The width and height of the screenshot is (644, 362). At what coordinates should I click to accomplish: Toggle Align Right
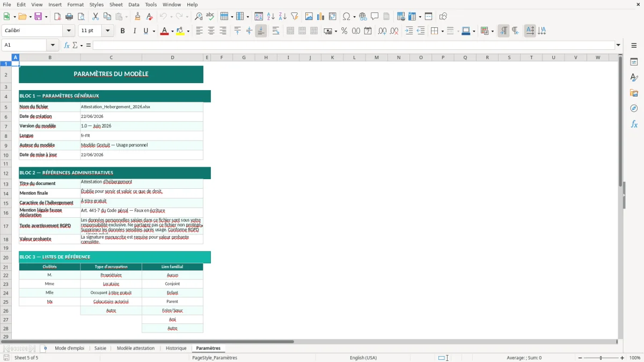tap(223, 31)
